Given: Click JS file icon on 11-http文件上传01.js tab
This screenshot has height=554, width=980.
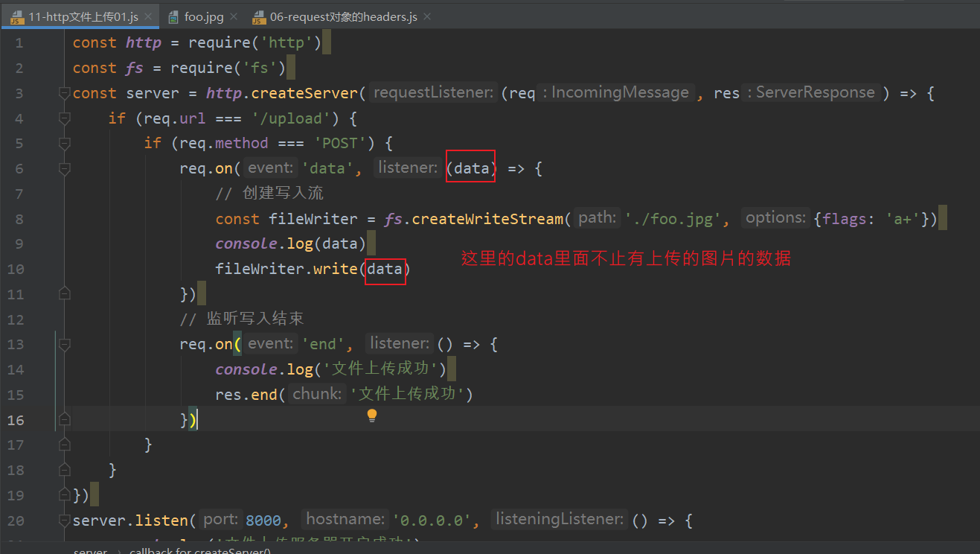Looking at the screenshot, I should tap(16, 16).
